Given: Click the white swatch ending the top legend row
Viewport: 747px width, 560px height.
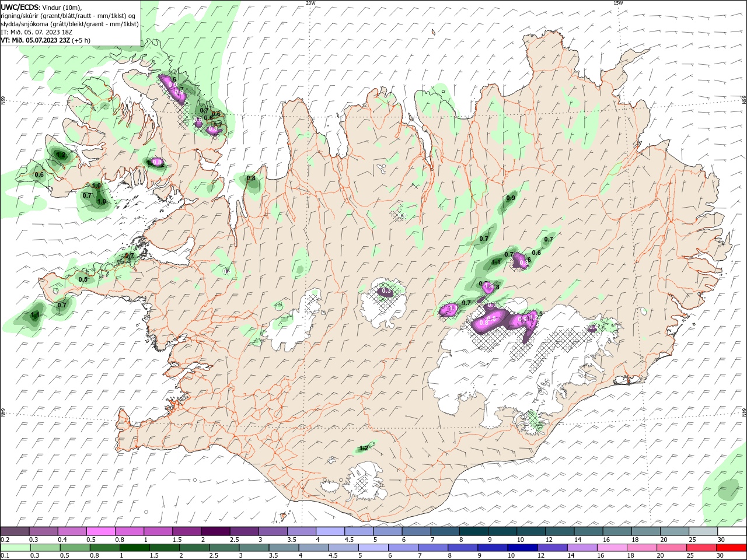Looking at the screenshot, I should (731, 531).
